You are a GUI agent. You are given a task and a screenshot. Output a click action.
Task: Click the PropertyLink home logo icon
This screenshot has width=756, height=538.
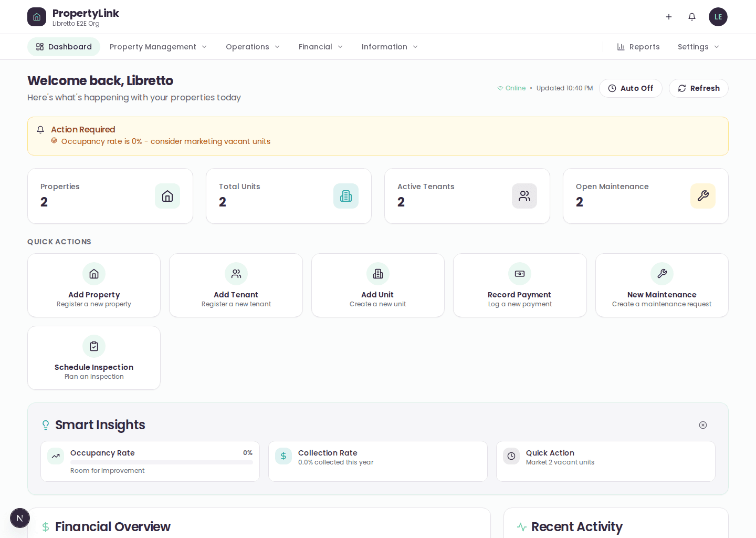click(x=37, y=17)
